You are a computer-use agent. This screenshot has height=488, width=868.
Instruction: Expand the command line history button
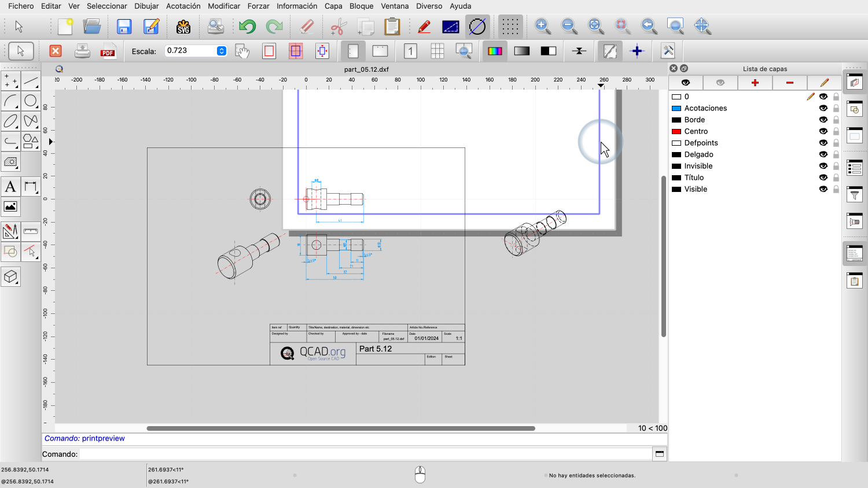(659, 454)
